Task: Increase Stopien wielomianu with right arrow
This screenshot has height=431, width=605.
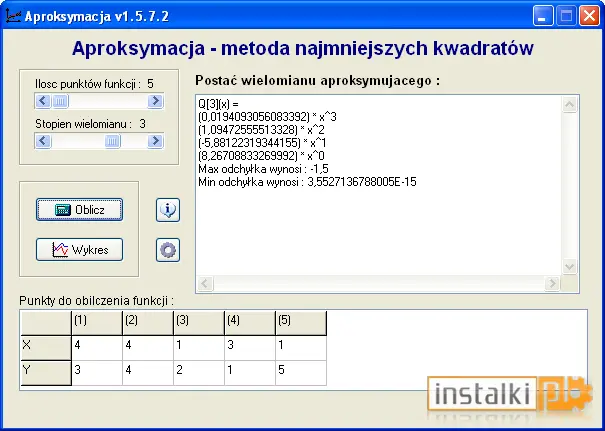Action: 155,141
